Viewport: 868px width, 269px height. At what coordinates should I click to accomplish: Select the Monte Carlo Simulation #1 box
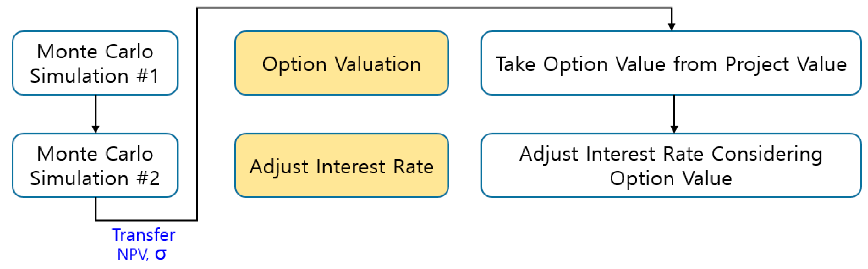tap(95, 63)
